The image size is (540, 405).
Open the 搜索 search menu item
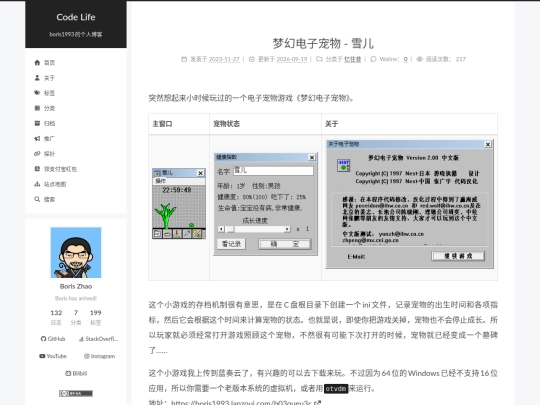pos(44,199)
